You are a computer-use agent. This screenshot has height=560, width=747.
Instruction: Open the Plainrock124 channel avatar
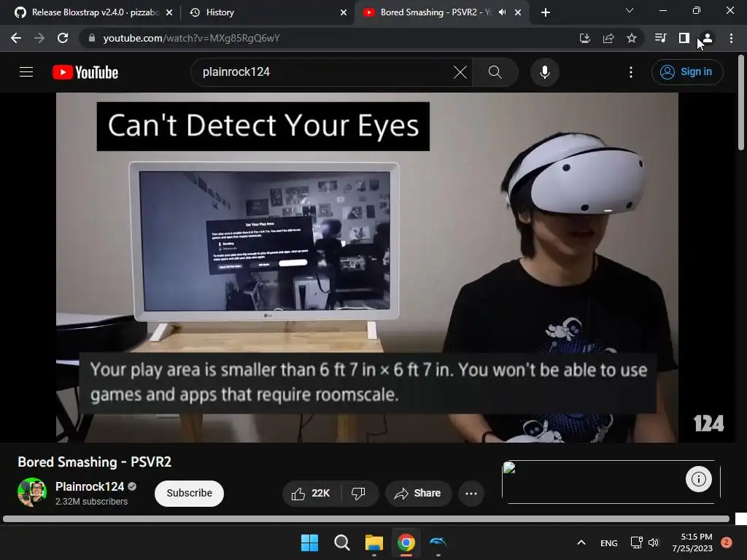tap(32, 492)
